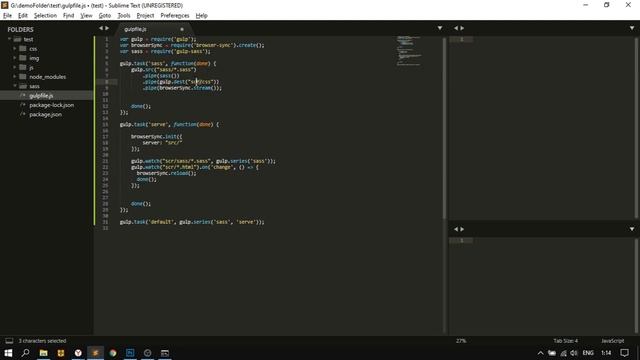Click left tab arrow in lower right pane
Screen dimensions: 640x360
(456, 229)
